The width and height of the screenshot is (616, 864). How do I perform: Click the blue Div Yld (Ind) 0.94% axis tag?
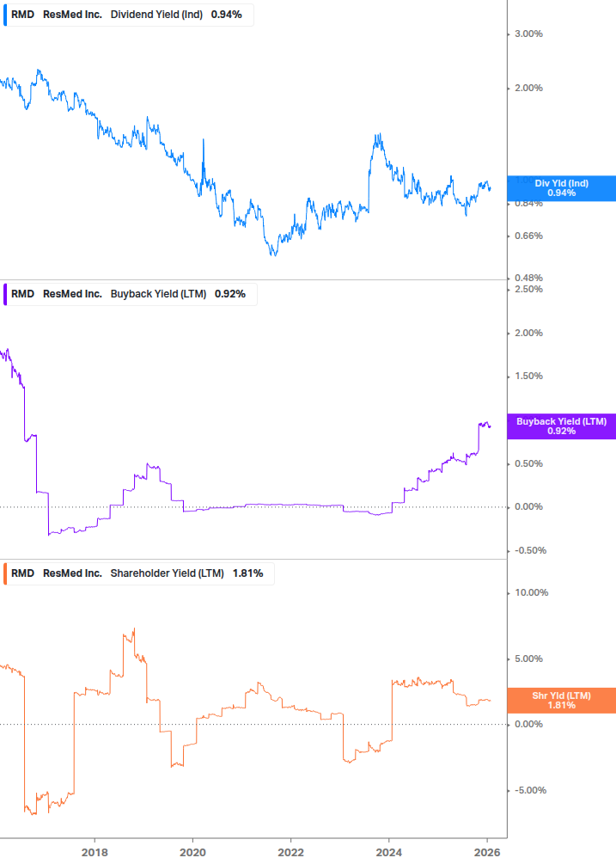(x=562, y=188)
